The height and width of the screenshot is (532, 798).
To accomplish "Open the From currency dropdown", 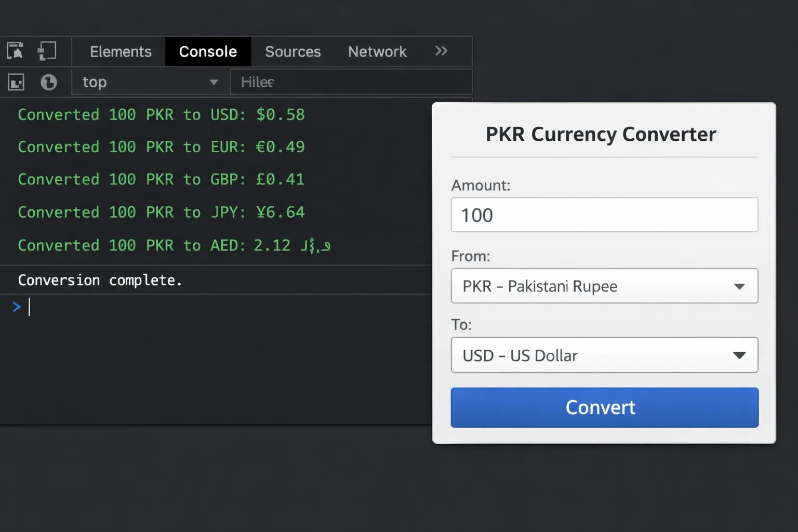I will 604,286.
